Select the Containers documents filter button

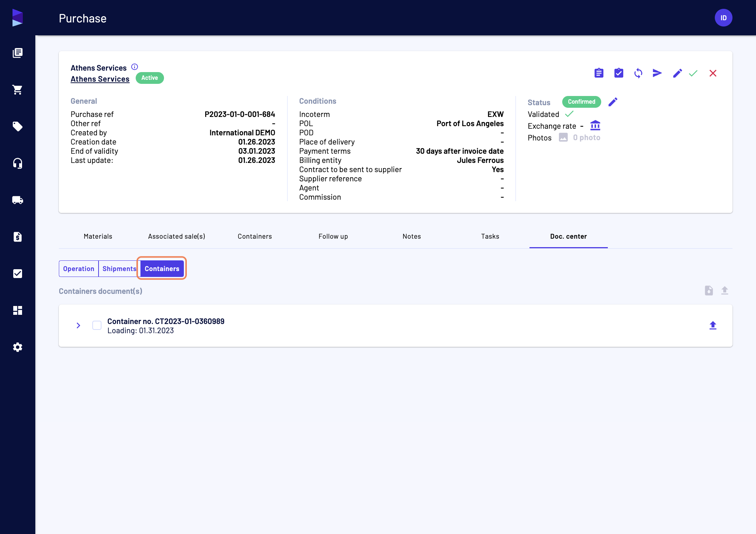point(162,269)
